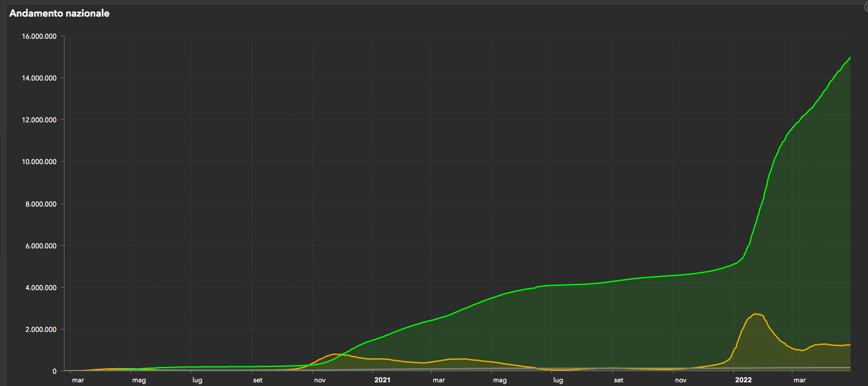Viewport: 868px width, 386px height.
Task: Click the last 'mar' x-axis label after 2022
Action: coord(799,380)
